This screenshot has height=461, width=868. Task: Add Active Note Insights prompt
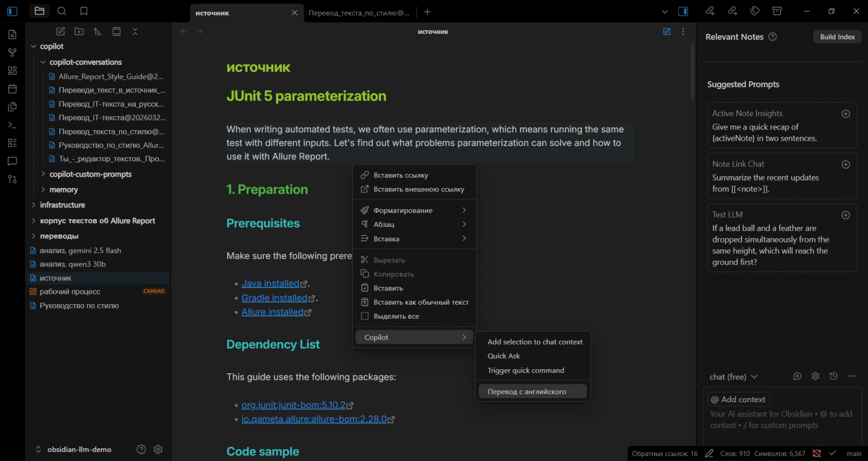click(x=846, y=114)
